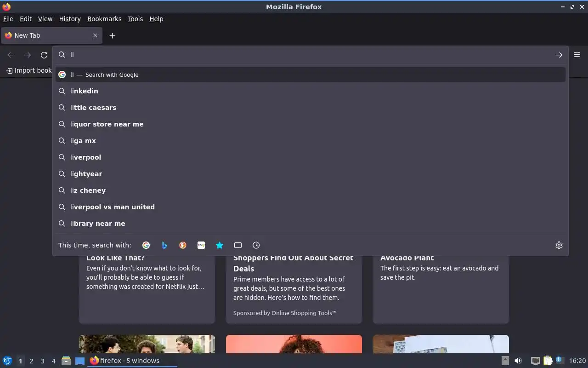
Task: Go back one page
Action: [x=11, y=55]
